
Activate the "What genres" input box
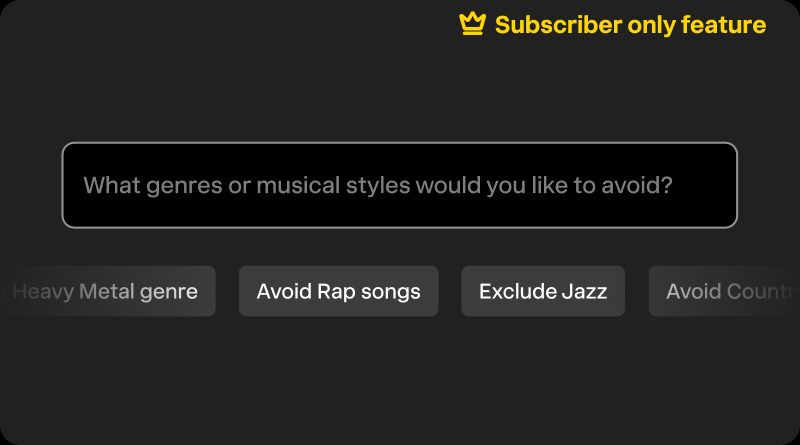[x=399, y=185]
